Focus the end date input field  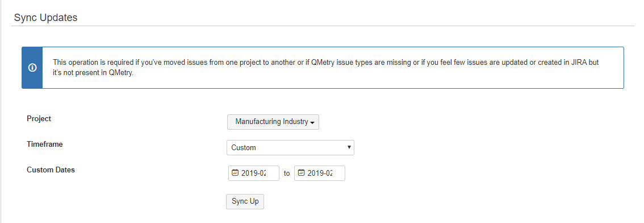(320, 173)
